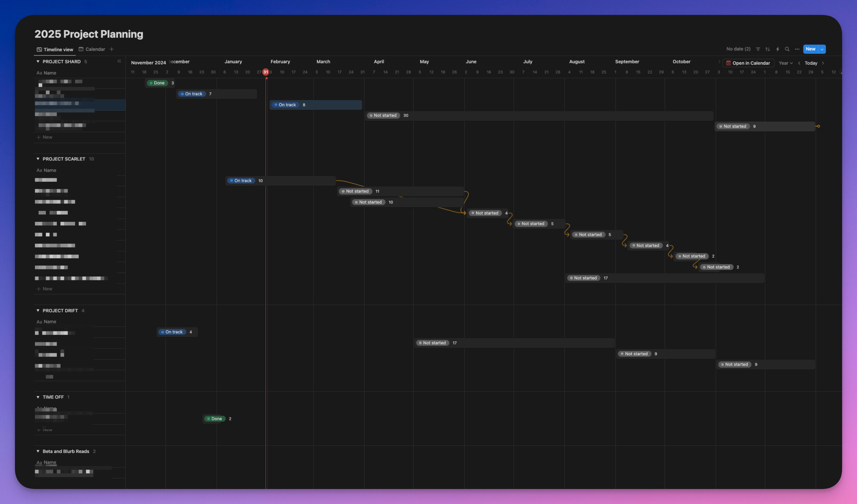The image size is (857, 504).
Task: Click the January month label
Action: tap(233, 62)
